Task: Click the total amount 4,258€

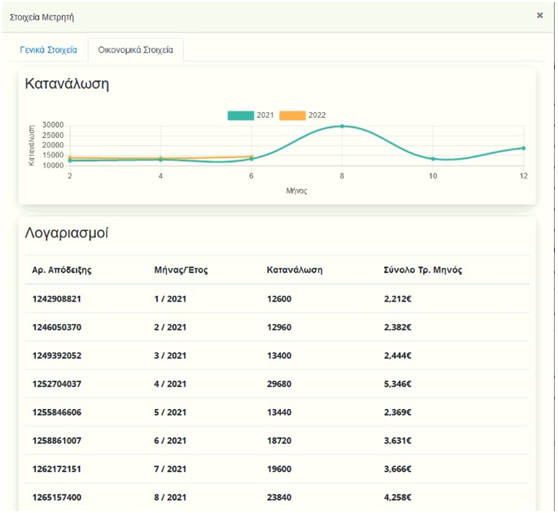Action: 398,497
